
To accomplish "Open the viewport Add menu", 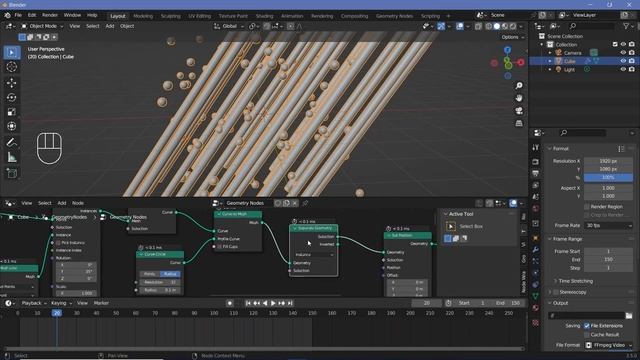I will pos(110,26).
